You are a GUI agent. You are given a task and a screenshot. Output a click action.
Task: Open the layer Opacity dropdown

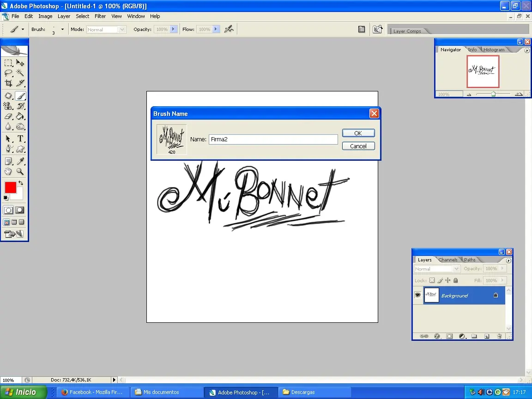coord(502,268)
